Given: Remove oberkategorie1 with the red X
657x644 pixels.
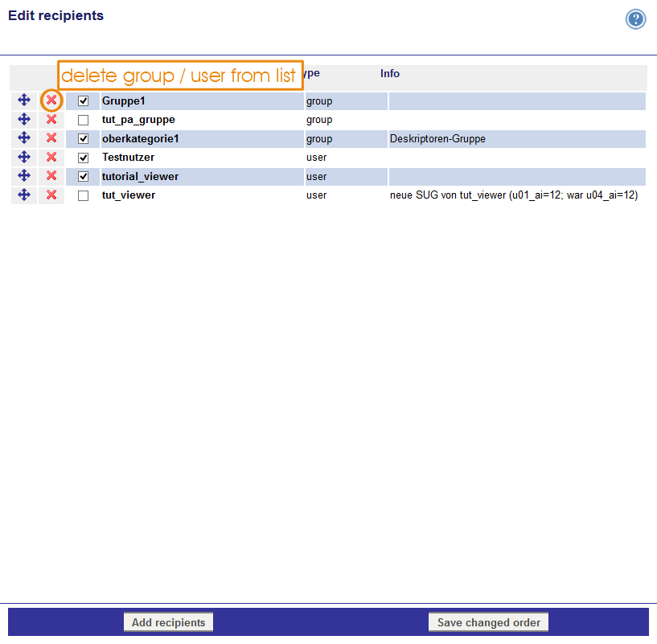Looking at the screenshot, I should [51, 137].
